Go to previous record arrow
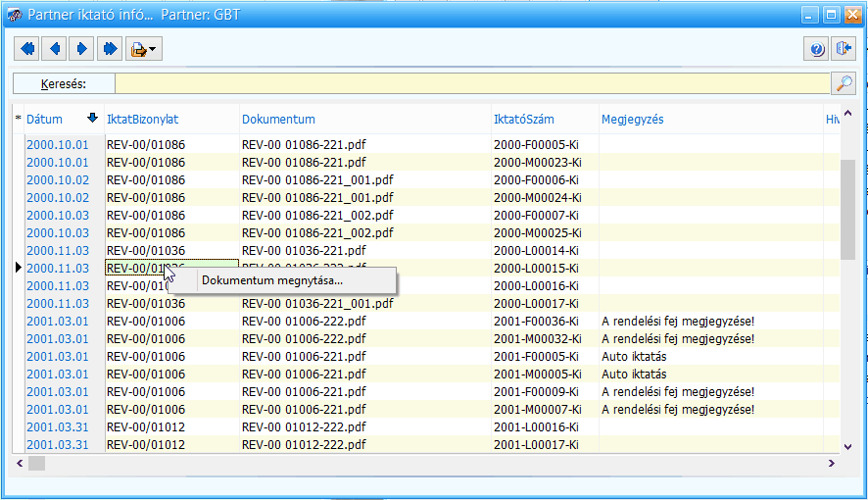The width and height of the screenshot is (868, 500). click(54, 49)
